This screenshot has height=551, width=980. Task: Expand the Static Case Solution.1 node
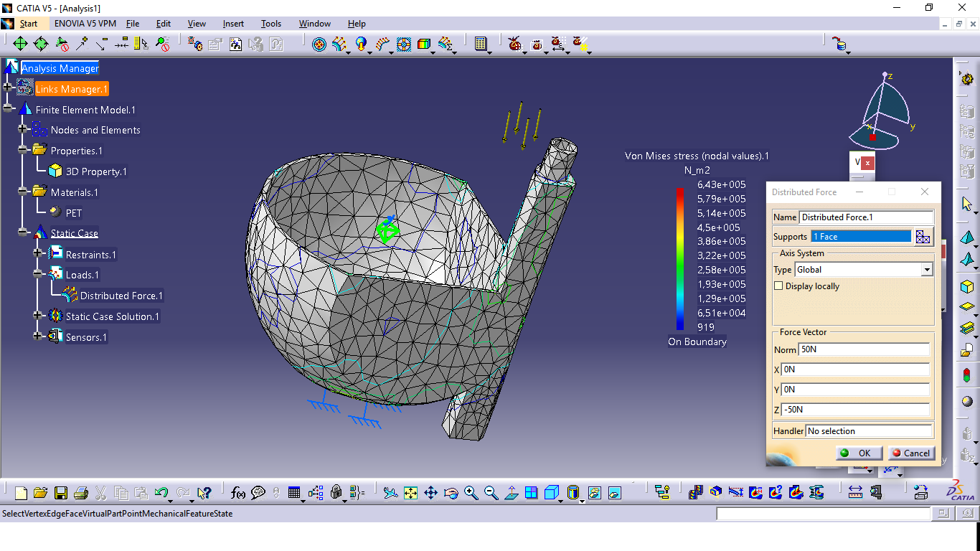(x=38, y=316)
